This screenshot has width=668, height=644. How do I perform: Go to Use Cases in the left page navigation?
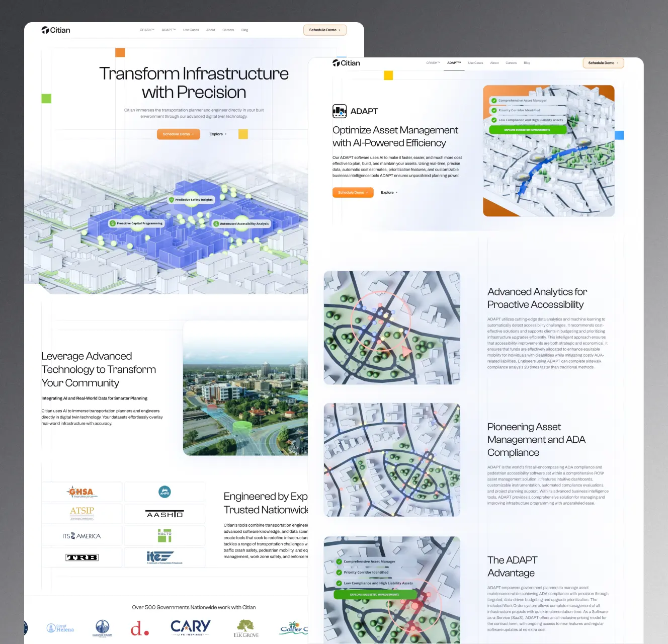click(191, 30)
